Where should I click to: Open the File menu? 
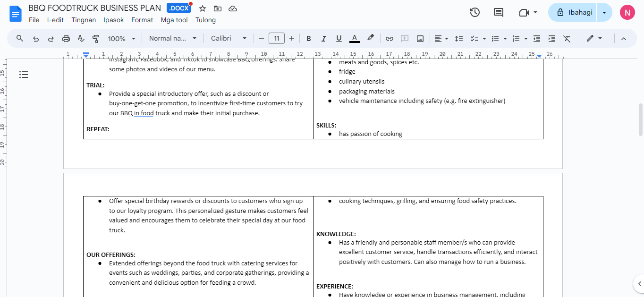click(34, 20)
